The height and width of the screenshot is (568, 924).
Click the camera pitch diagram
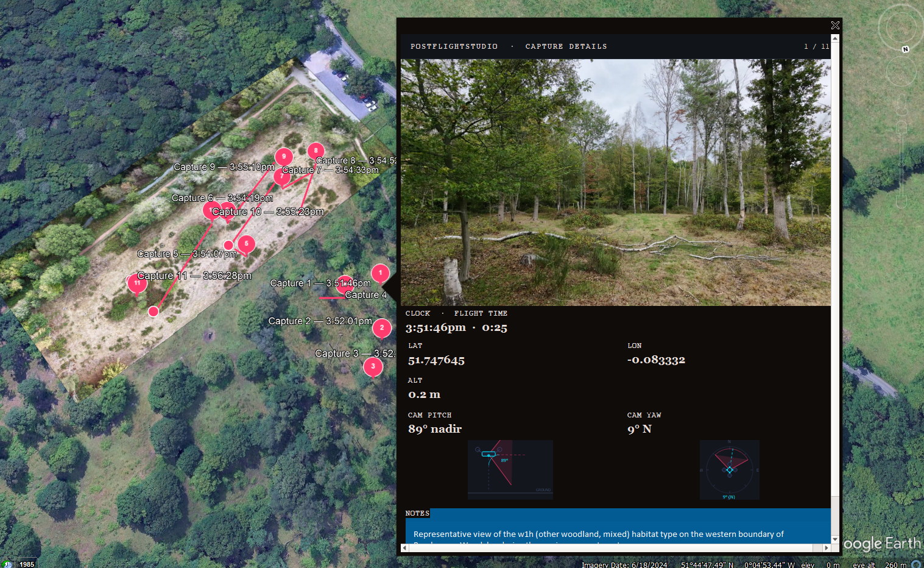[x=510, y=470]
